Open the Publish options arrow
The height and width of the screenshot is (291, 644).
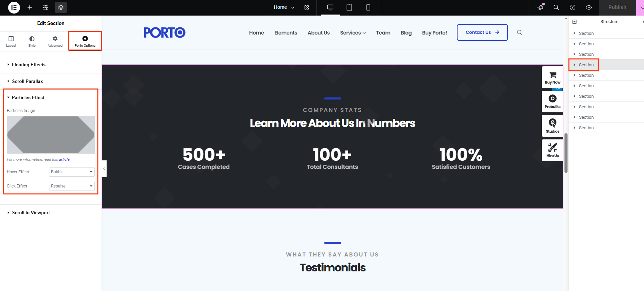641,7
